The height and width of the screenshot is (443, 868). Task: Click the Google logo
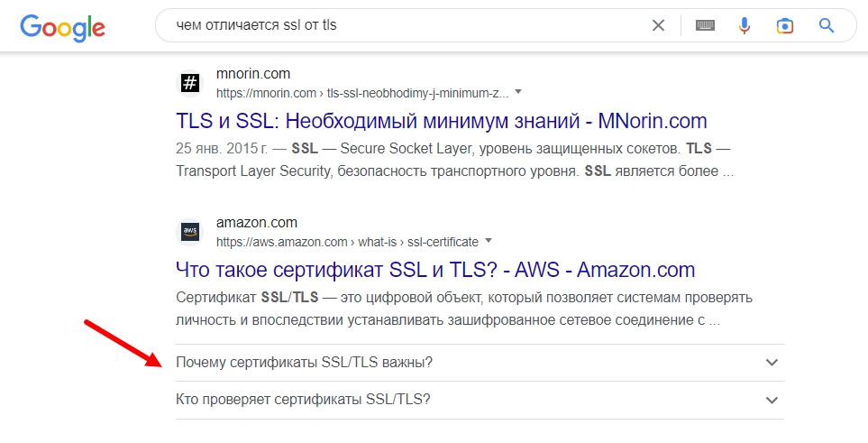tap(62, 27)
